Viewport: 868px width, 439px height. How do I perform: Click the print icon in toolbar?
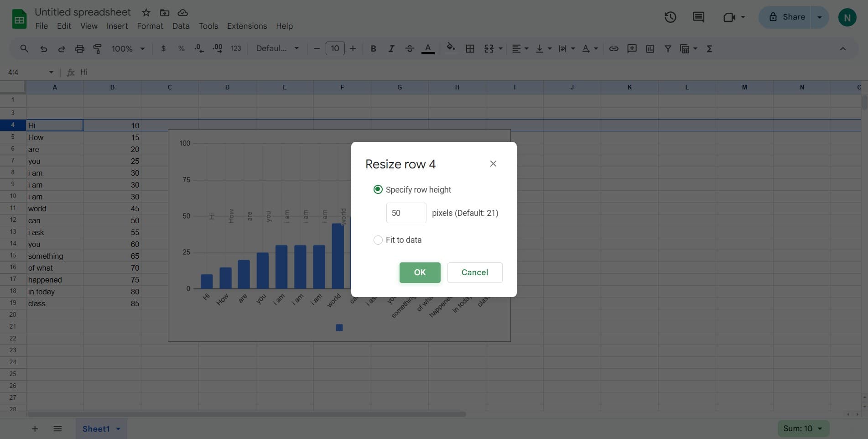click(x=80, y=48)
